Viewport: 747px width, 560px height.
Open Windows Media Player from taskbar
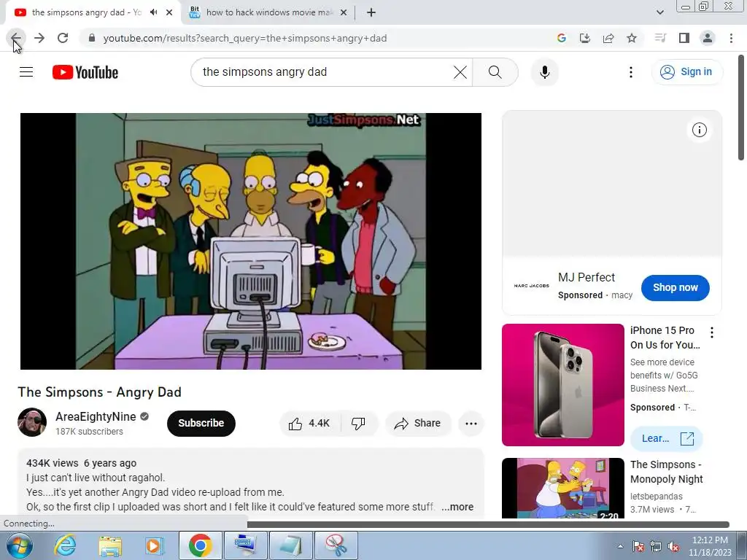[x=154, y=545]
